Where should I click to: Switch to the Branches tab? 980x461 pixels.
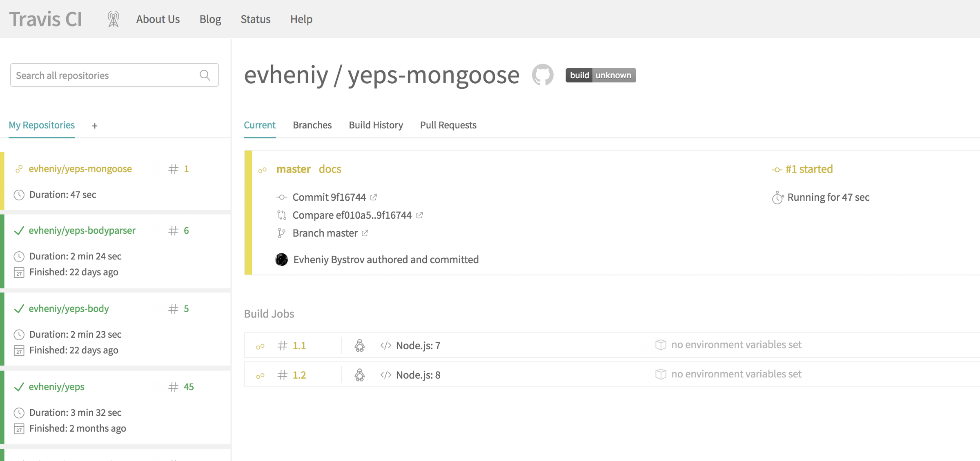pos(312,125)
